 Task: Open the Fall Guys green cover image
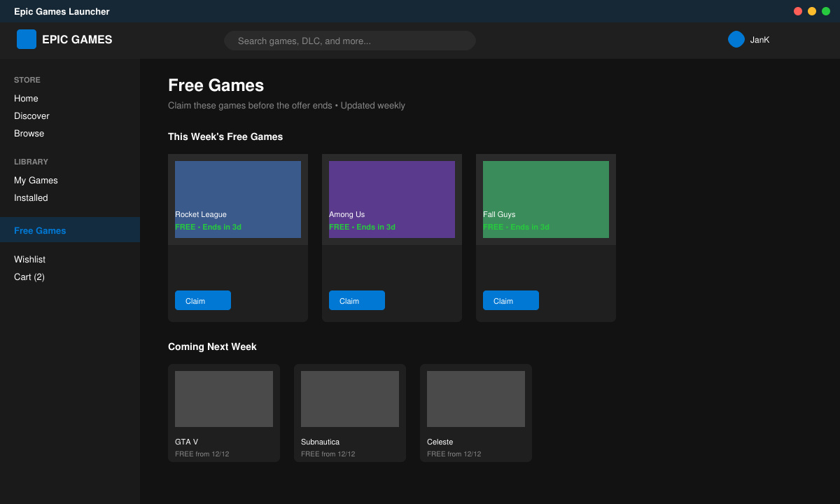click(x=546, y=199)
